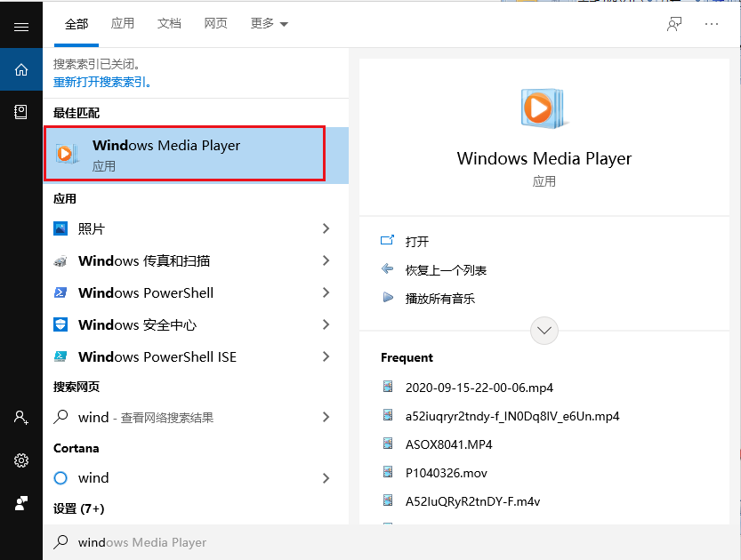Click the search input field with windows Media Player
Viewport: 741px width, 560px height.
click(x=391, y=542)
